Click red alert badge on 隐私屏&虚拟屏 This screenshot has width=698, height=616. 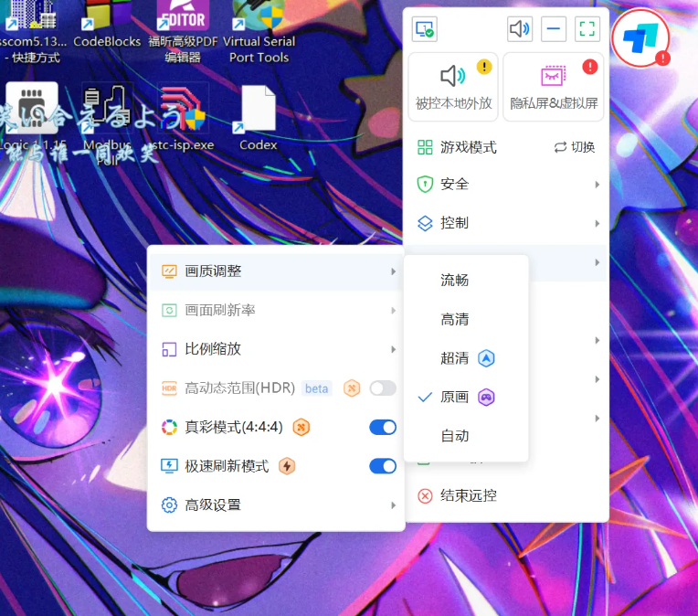point(590,67)
